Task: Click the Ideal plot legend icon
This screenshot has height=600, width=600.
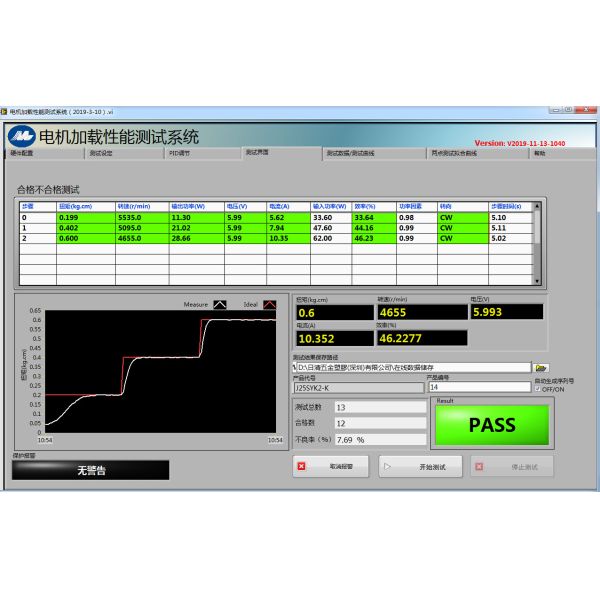Action: [270, 304]
